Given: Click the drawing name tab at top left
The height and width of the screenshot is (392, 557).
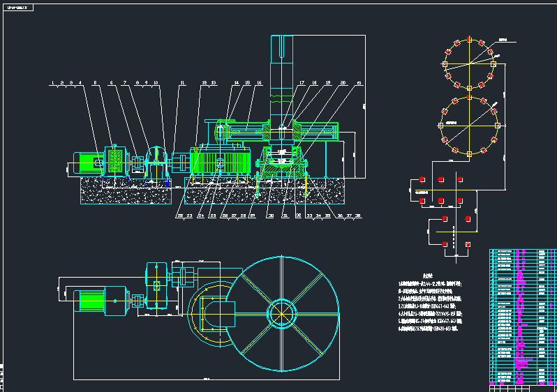Looking at the screenshot, I should [x=18, y=8].
